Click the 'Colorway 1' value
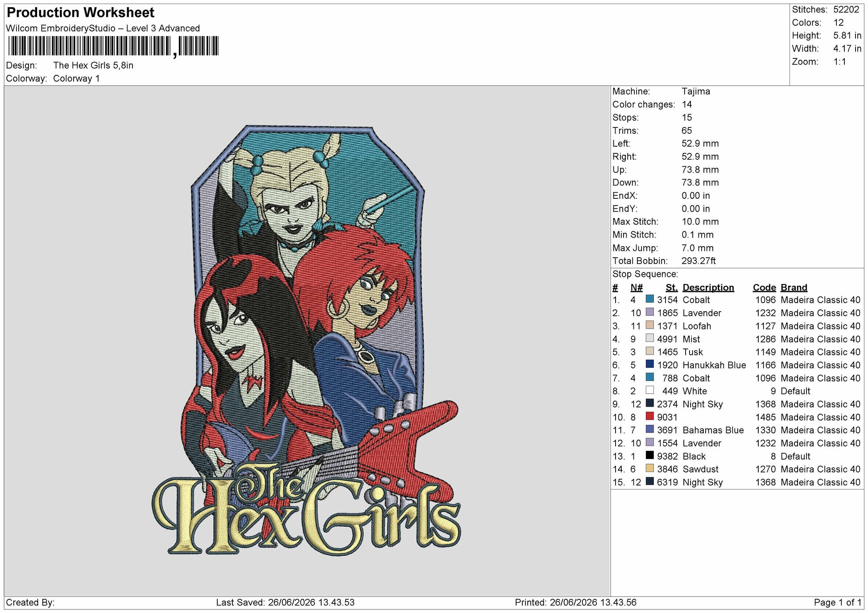Viewport: 868px width, 613px height. coord(76,78)
